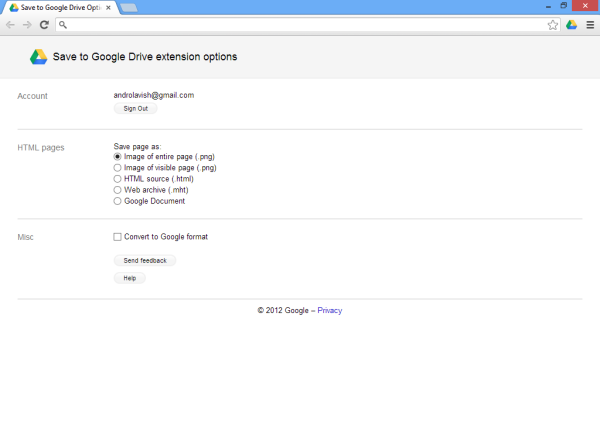This screenshot has height=426, width=600.
Task: Click the Send feedback button
Action: point(145,261)
